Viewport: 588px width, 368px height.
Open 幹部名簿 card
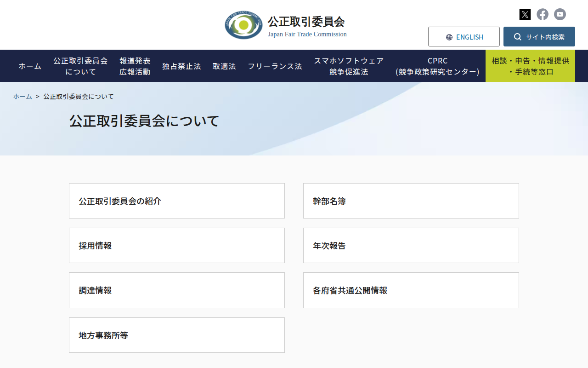click(x=411, y=201)
